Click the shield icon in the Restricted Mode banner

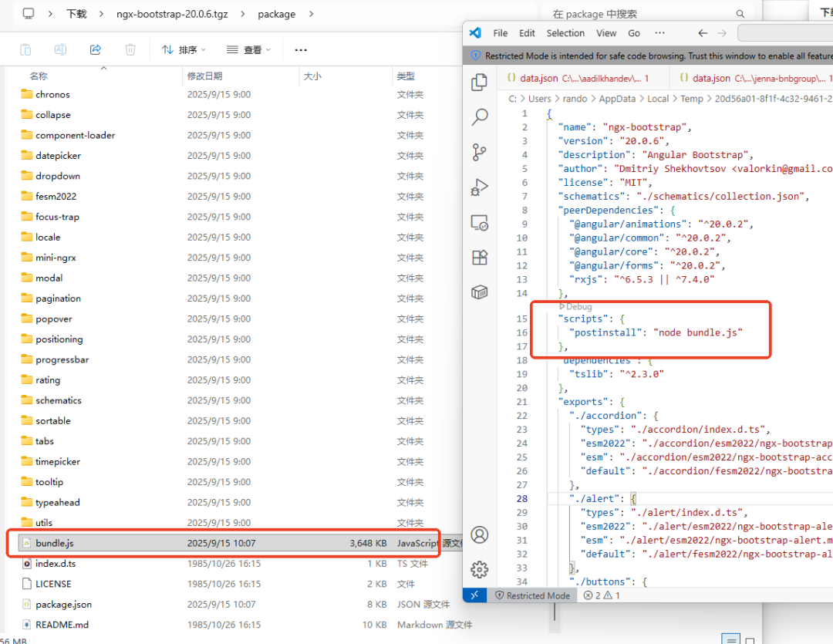tap(475, 56)
